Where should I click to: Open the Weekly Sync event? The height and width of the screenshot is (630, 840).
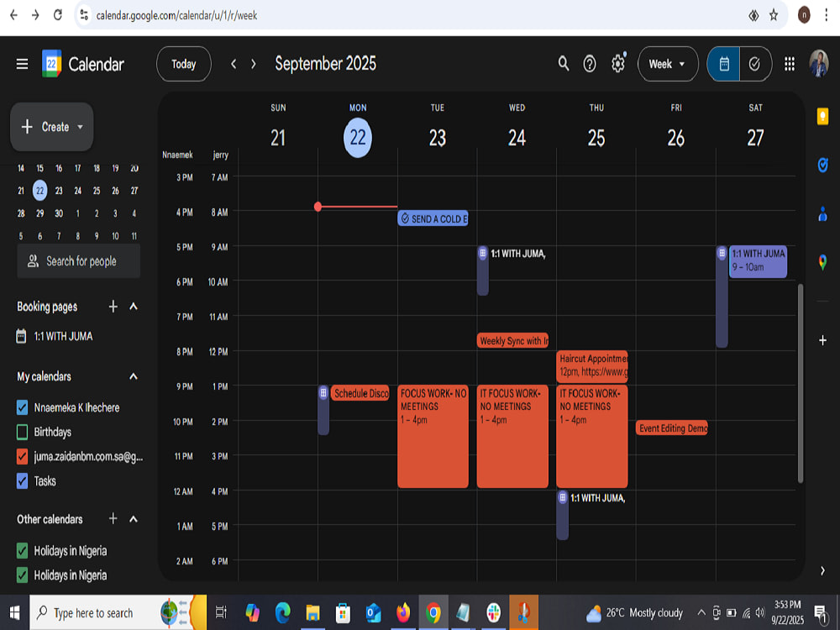[512, 340]
